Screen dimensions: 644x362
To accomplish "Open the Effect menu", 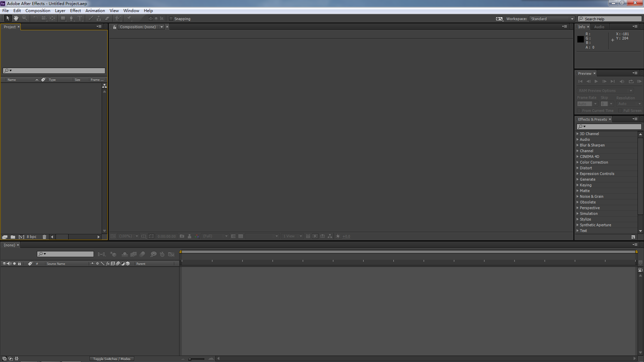I will pyautogui.click(x=75, y=11).
